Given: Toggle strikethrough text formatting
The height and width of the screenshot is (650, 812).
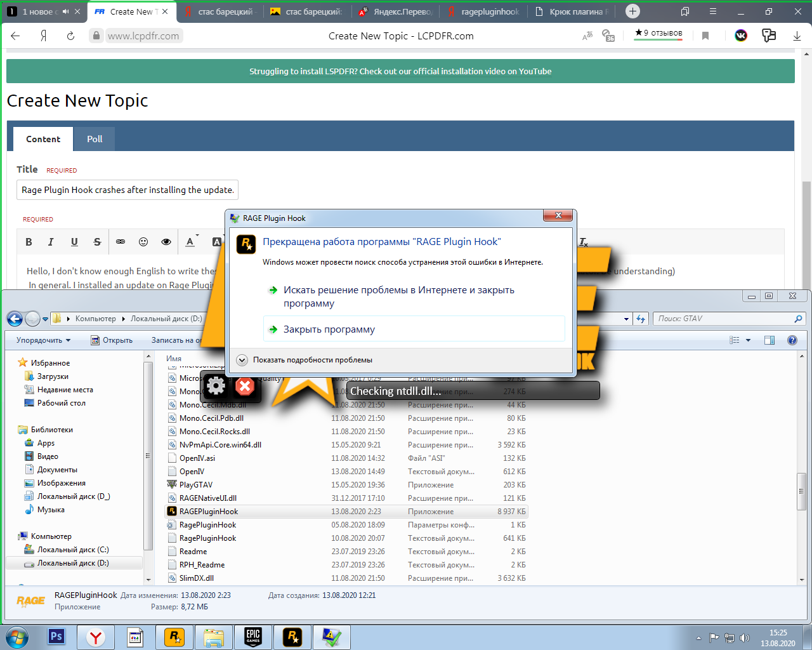Looking at the screenshot, I should point(97,242).
